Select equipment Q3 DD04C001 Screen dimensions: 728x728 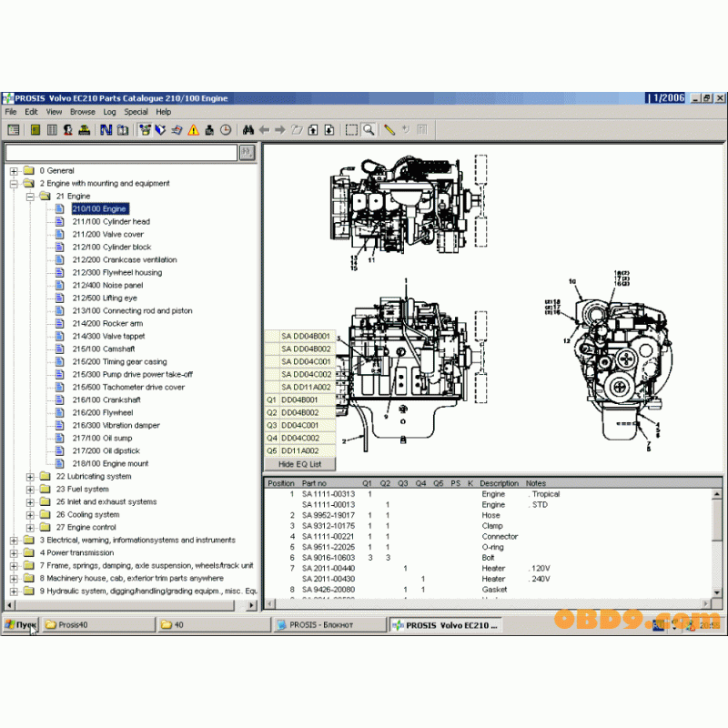(300, 425)
